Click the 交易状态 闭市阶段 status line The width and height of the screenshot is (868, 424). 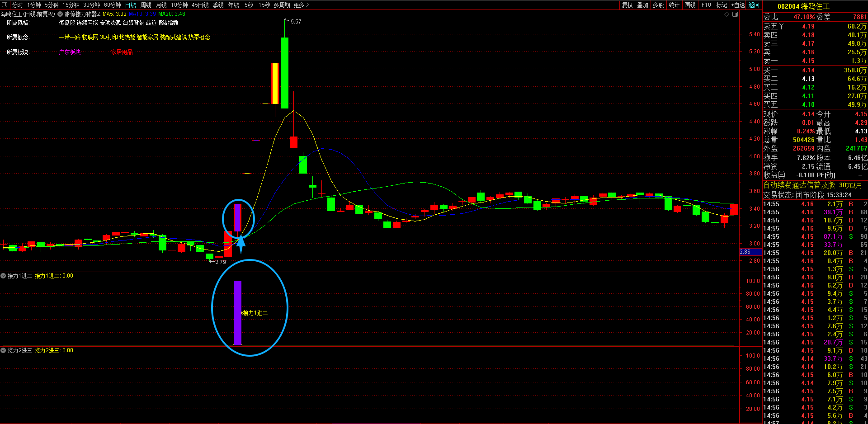pyautogui.click(x=807, y=195)
